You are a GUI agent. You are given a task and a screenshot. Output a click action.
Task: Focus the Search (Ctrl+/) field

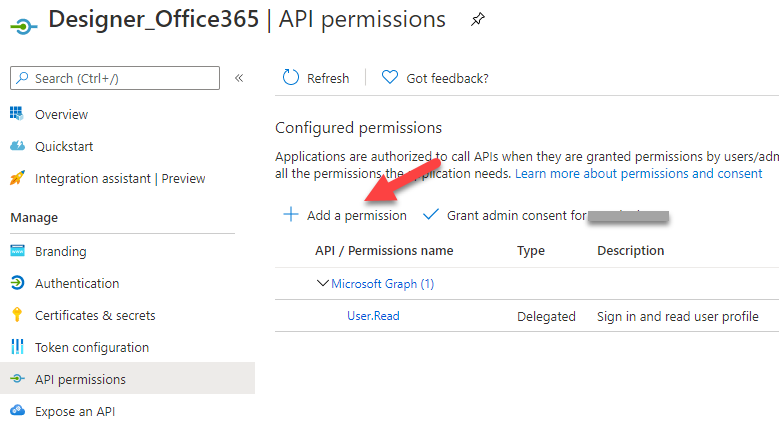point(115,78)
